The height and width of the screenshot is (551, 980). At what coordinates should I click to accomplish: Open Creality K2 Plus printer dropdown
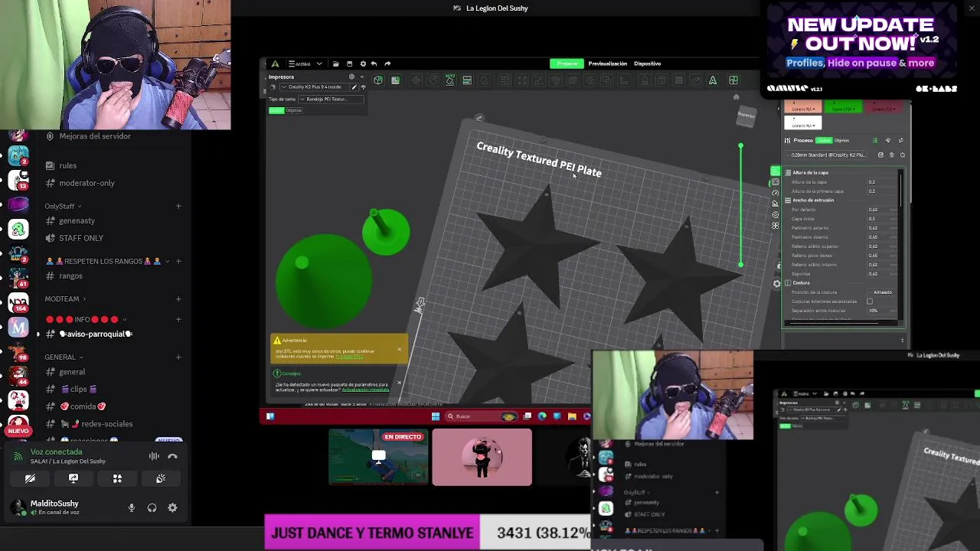click(x=315, y=87)
